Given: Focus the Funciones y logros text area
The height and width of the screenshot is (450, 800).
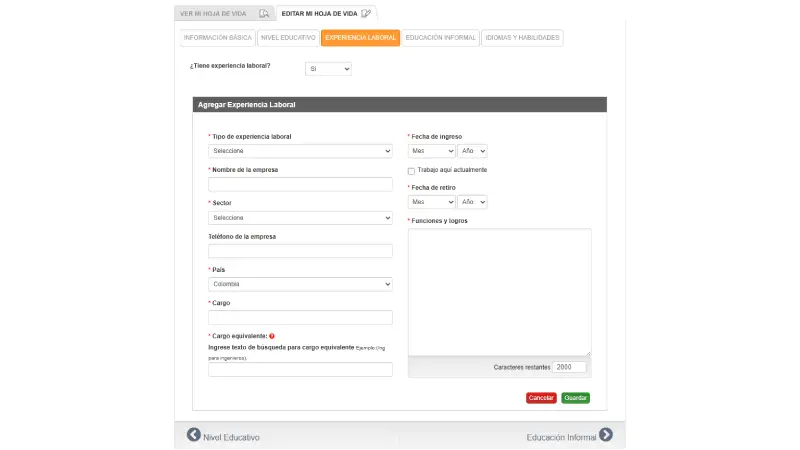Looking at the screenshot, I should pos(499,291).
